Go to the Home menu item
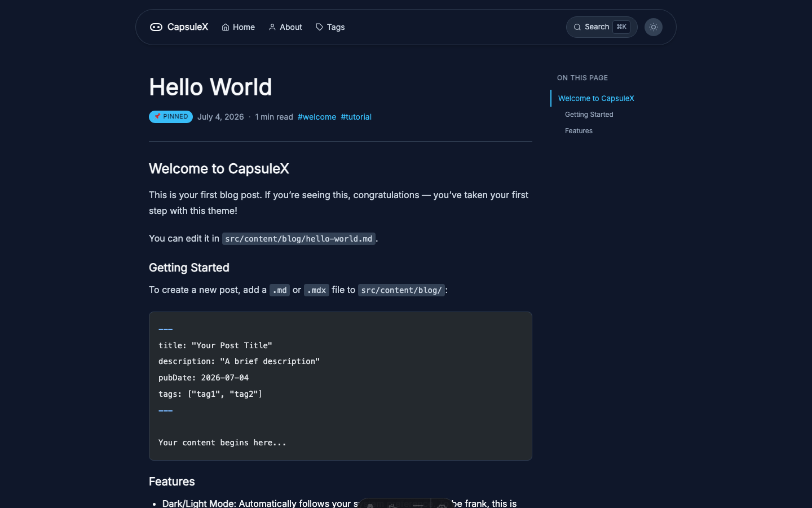 coord(238,27)
